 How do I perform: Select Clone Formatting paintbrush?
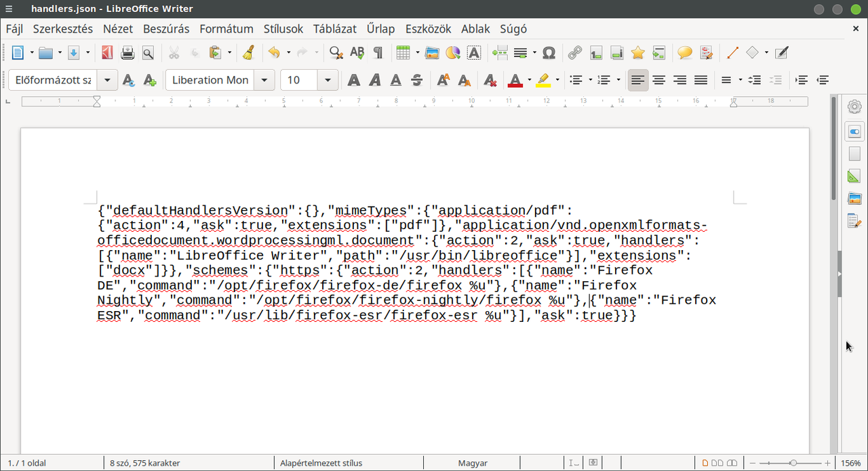point(249,52)
